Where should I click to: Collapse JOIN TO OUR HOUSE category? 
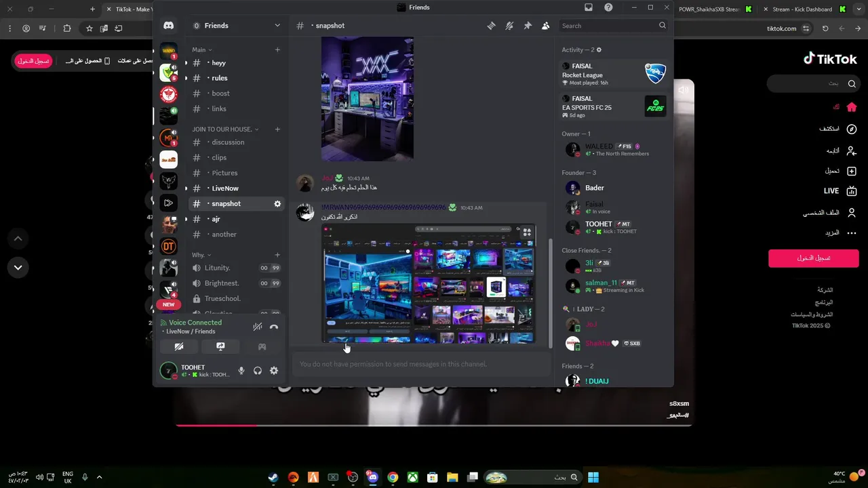[225, 129]
